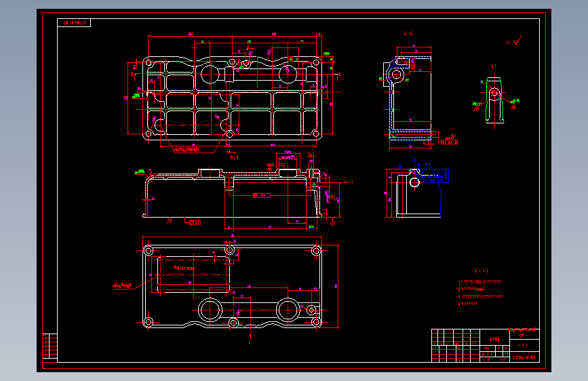This screenshot has height=381, width=588.
Task: Click the A-A section view label
Action: click(x=408, y=34)
